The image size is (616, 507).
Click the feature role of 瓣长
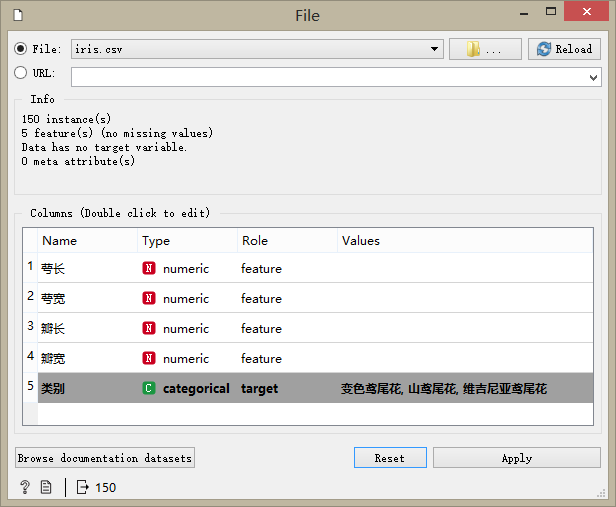261,329
